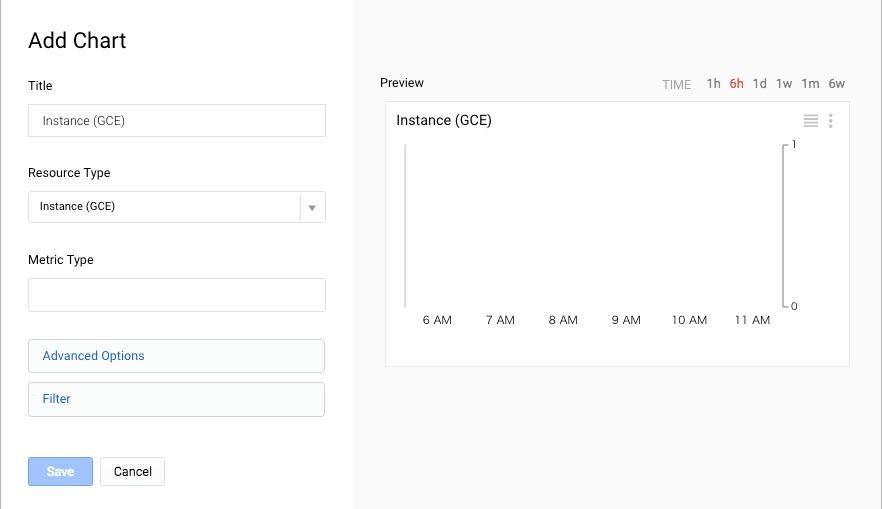The image size is (882, 509).
Task: Click the 11 AM axis label
Action: tap(752, 320)
